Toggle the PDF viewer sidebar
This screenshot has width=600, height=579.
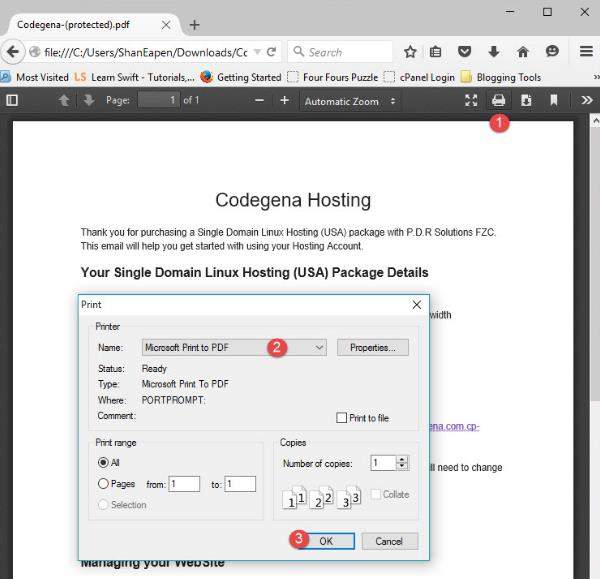12,100
